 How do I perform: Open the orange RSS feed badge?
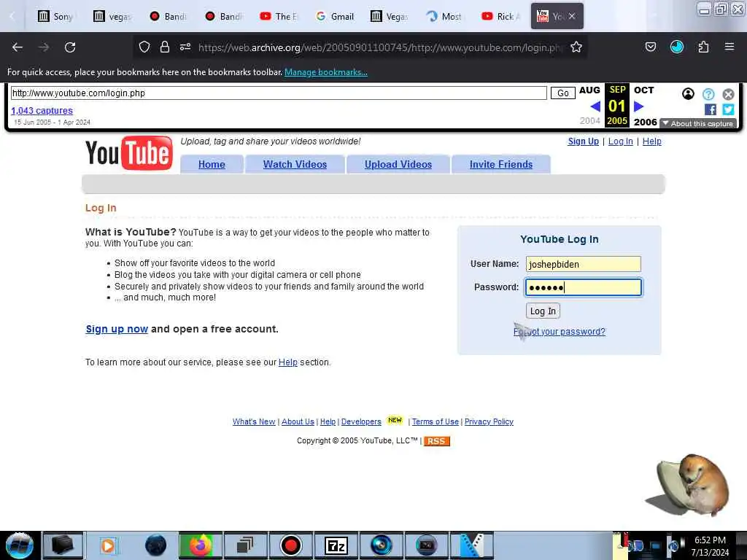(436, 441)
